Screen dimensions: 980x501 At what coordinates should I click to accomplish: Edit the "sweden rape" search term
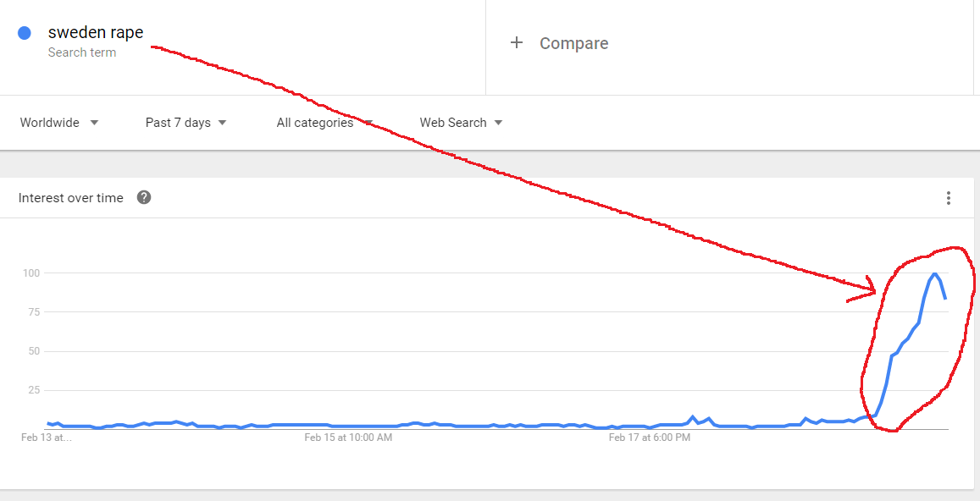[x=96, y=33]
